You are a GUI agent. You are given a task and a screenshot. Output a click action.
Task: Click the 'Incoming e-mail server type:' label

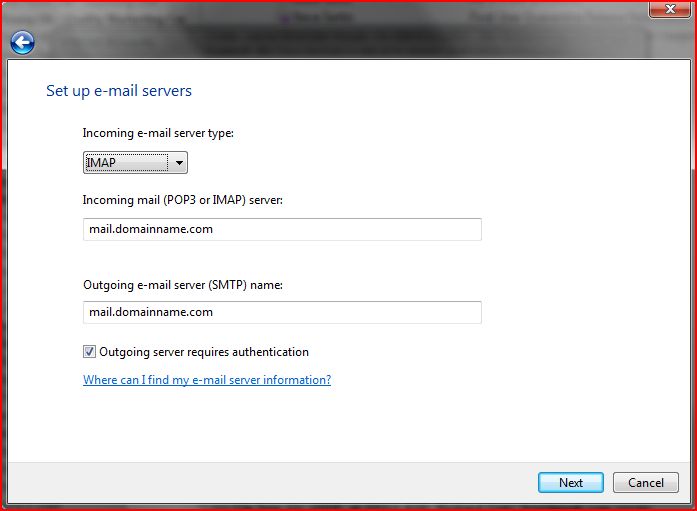(158, 133)
